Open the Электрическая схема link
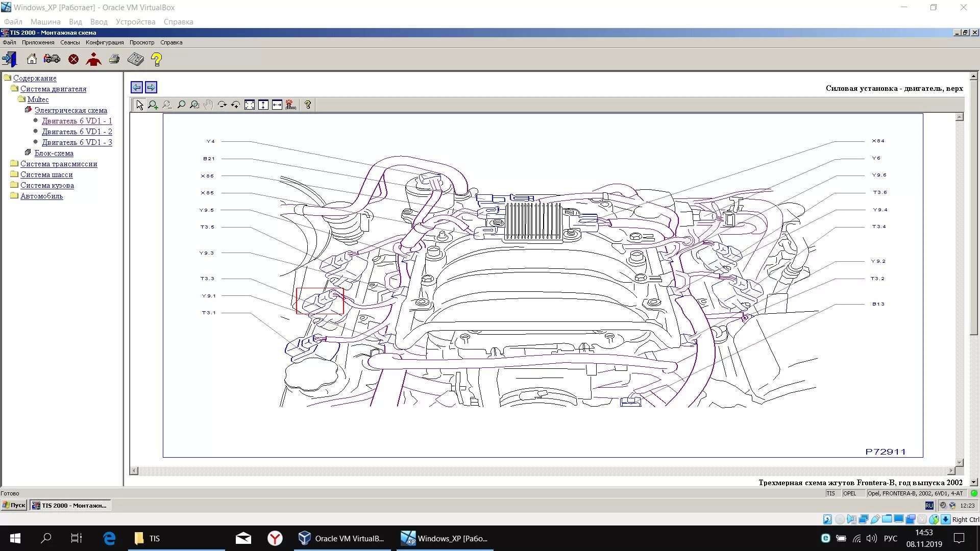Viewport: 980px width, 551px height. click(71, 110)
